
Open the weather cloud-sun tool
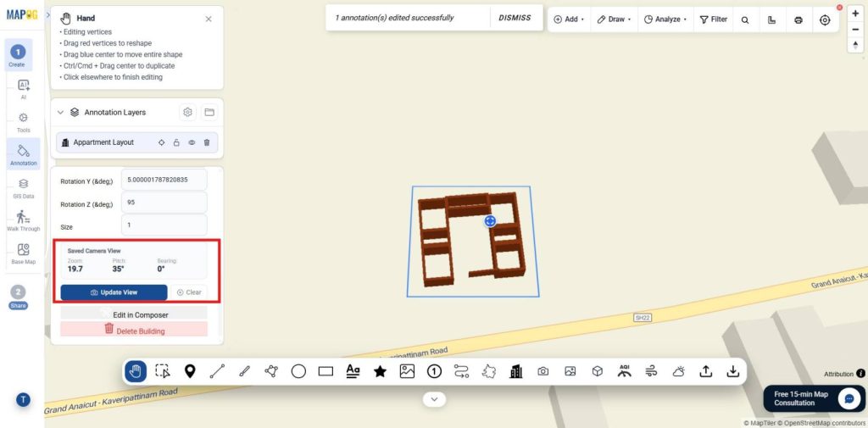679,371
